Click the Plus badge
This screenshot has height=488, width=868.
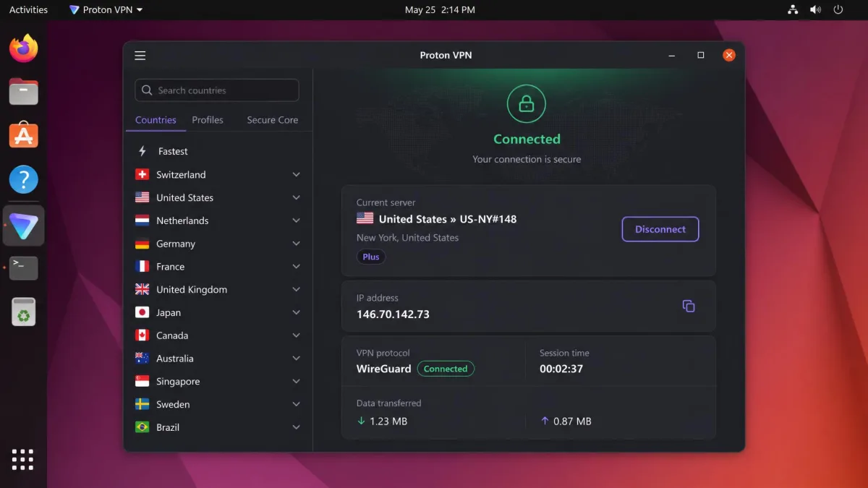[x=371, y=257]
